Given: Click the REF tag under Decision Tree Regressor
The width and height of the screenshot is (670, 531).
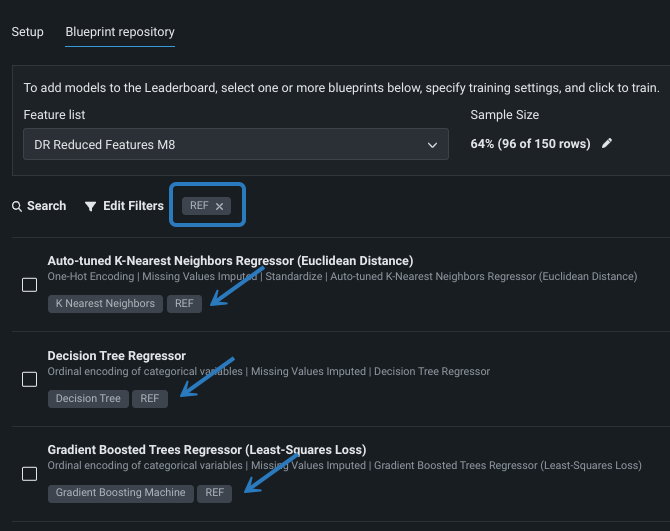Looking at the screenshot, I should pyautogui.click(x=149, y=398).
